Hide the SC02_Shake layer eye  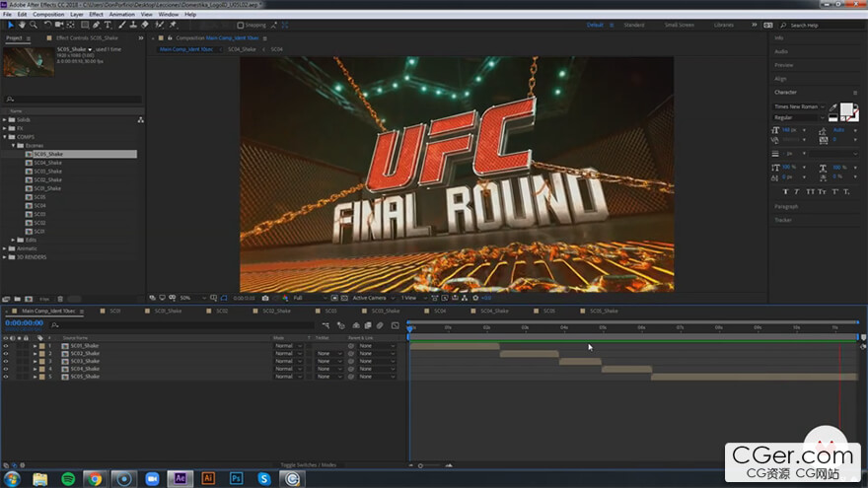click(6, 354)
